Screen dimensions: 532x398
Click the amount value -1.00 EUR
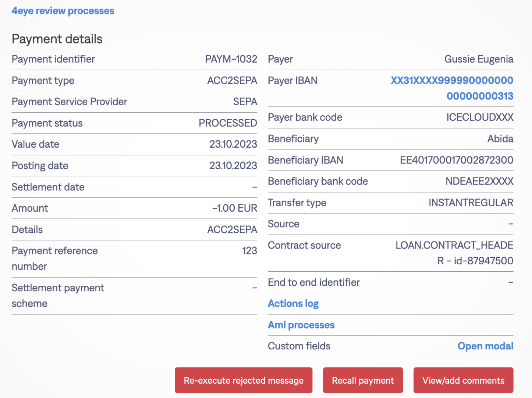pyautogui.click(x=234, y=208)
